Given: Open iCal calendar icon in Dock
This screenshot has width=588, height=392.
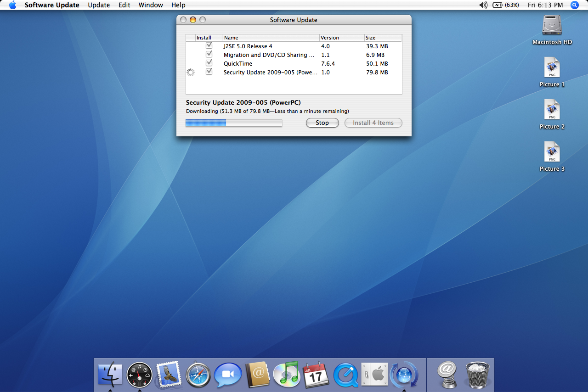Looking at the screenshot, I should 316,375.
